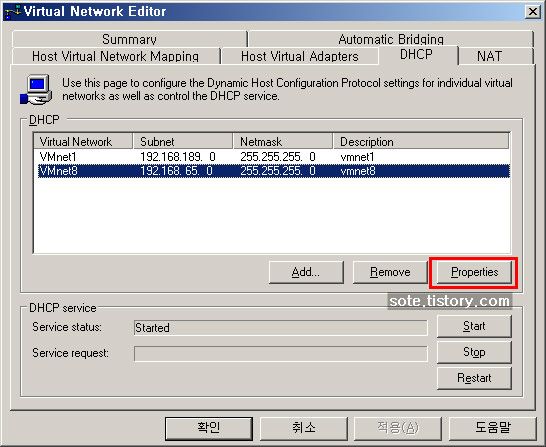Click subnet 192.168.65.0 cell
Viewport: 546px width, 447px height.
(x=176, y=171)
